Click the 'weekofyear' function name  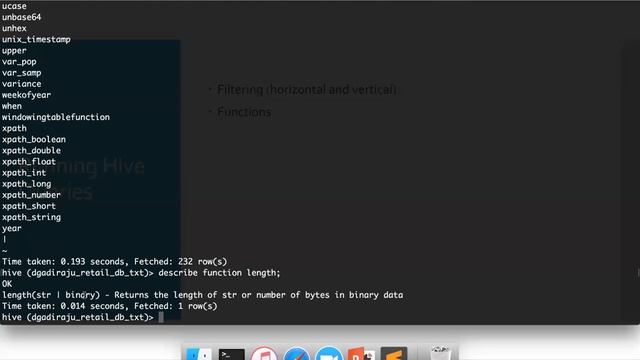27,95
